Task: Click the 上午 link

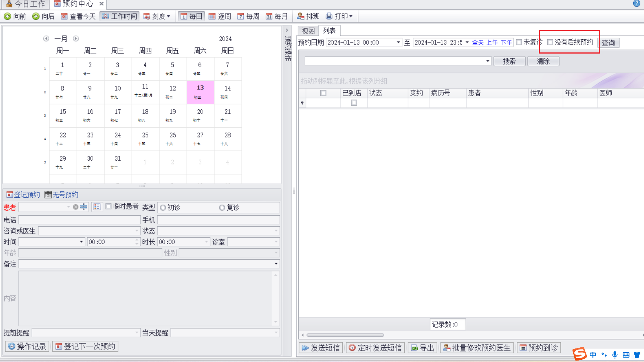Action: coord(492,43)
